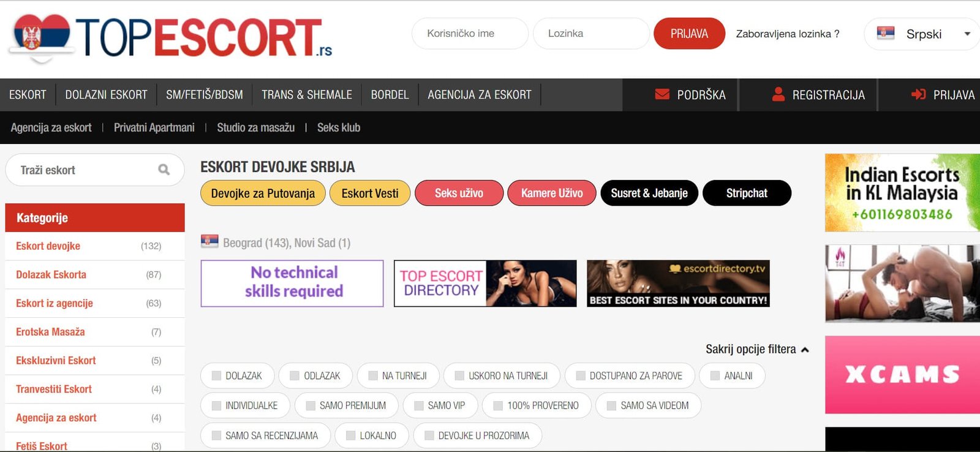Click Susret & Jebanje button
This screenshot has width=980, height=452.
(649, 193)
